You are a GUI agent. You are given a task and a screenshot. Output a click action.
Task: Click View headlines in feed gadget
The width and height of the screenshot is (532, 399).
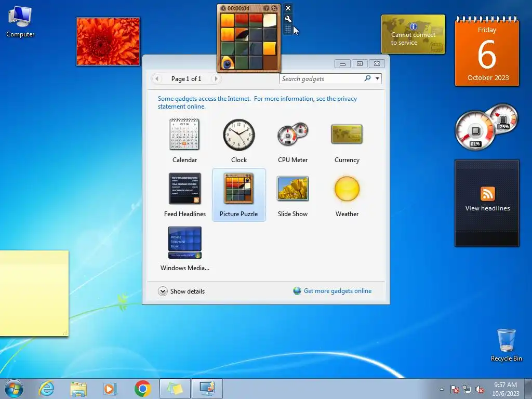[487, 208]
